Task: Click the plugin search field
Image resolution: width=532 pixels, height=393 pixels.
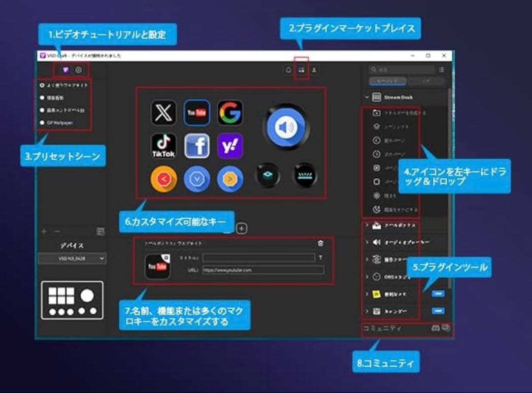Action: pos(402,69)
